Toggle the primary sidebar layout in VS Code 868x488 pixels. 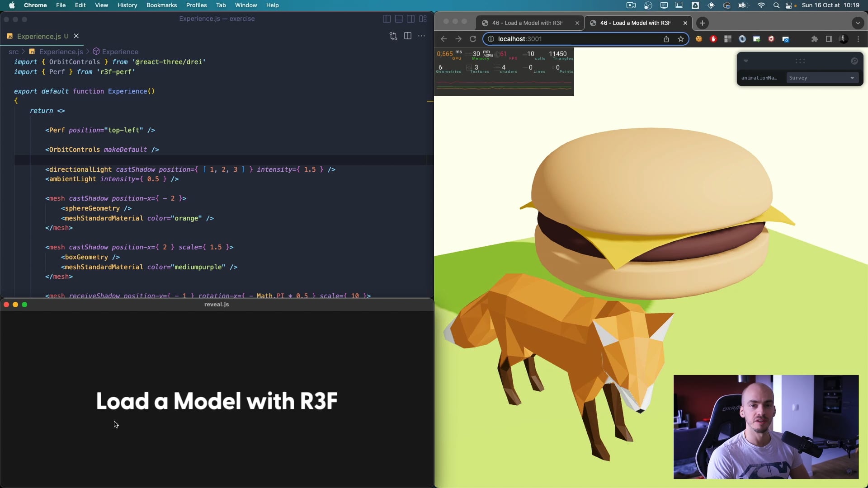387,19
